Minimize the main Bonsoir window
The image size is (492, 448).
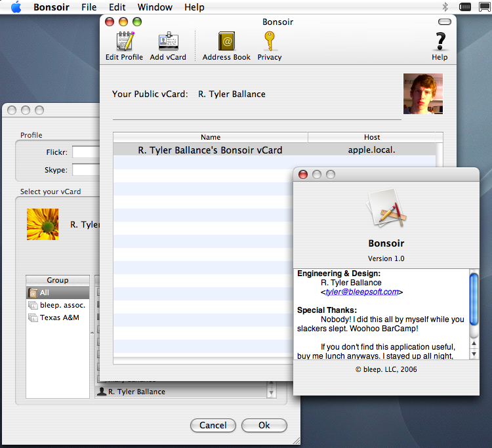pyautogui.click(x=123, y=22)
